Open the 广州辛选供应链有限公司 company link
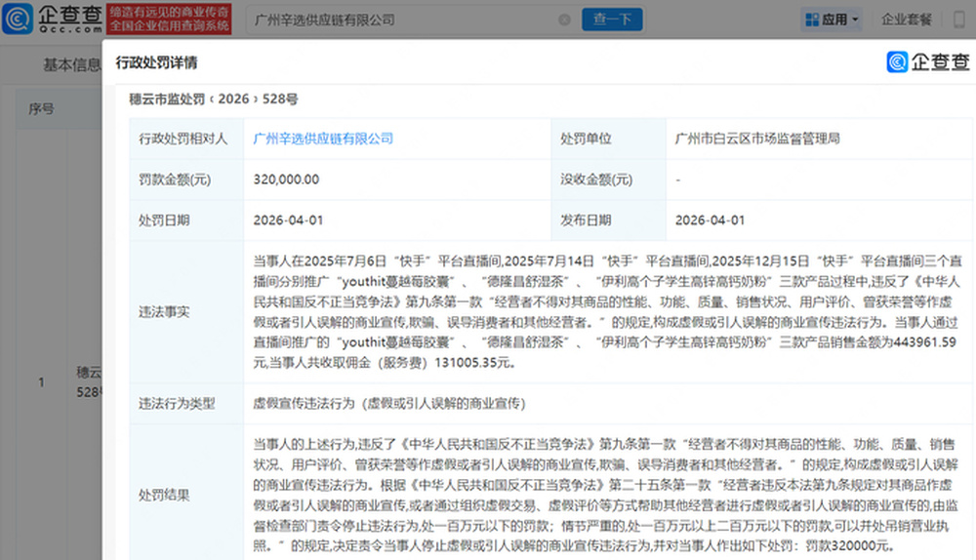Image resolution: width=976 pixels, height=560 pixels. [323, 139]
